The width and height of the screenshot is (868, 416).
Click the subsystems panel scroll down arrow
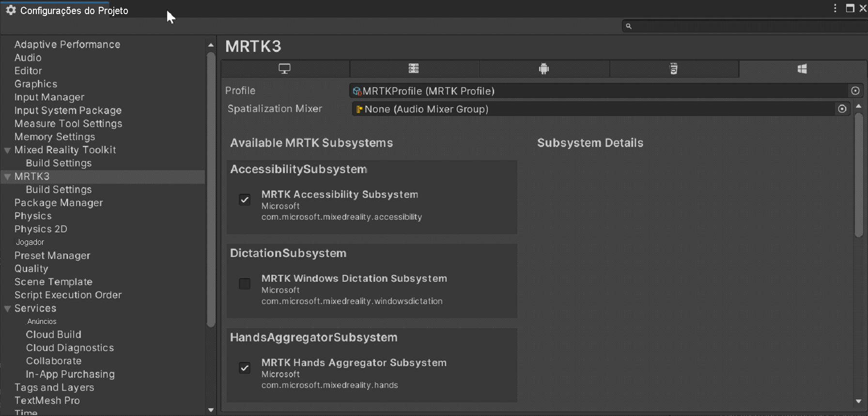859,401
